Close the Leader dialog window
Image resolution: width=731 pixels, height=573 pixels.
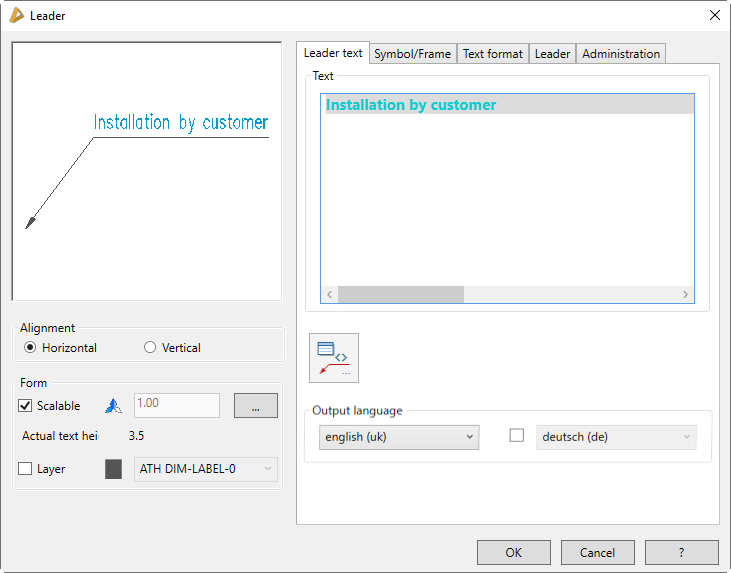pyautogui.click(x=714, y=15)
